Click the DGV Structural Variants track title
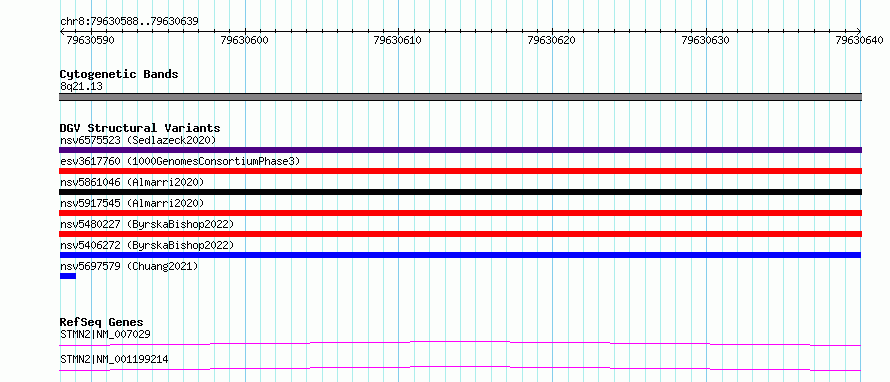The height and width of the screenshot is (382, 890). [140, 128]
